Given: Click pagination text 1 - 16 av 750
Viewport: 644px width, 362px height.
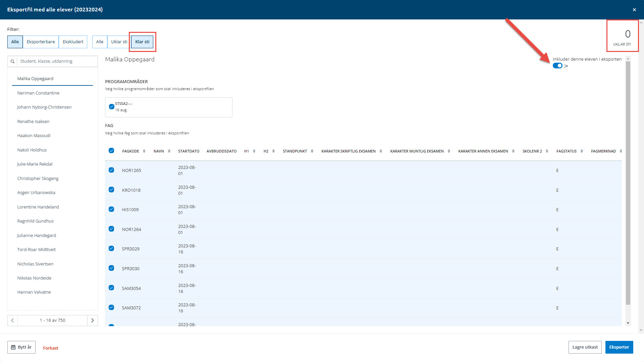Looking at the screenshot, I should pyautogui.click(x=52, y=320).
